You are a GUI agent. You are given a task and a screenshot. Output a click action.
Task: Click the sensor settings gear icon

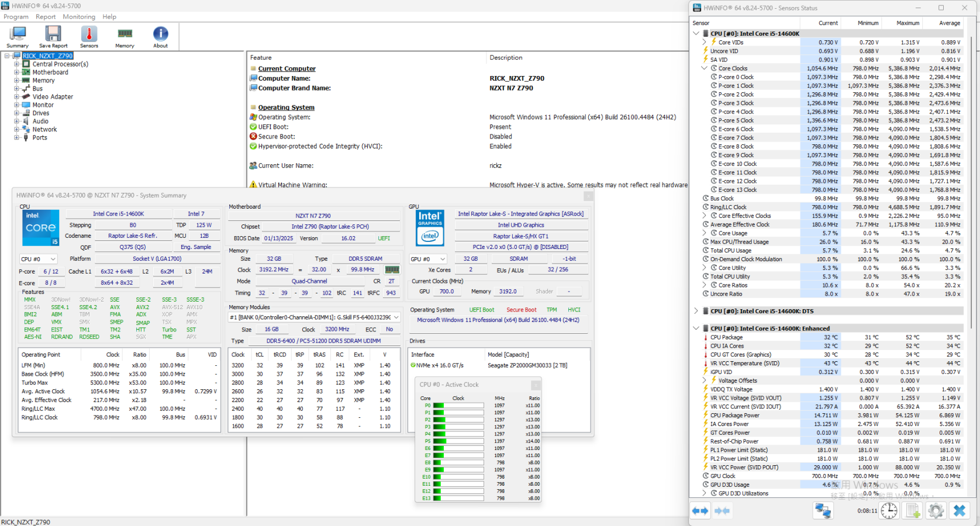click(936, 511)
